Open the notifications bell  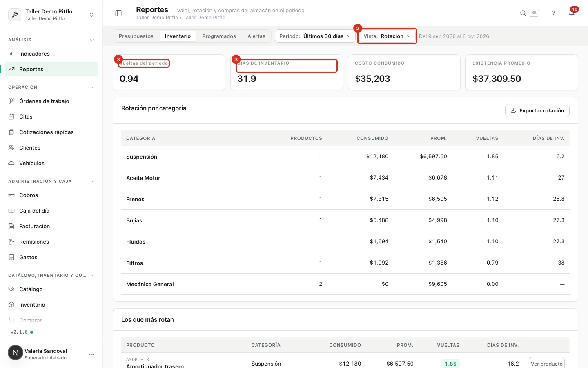[572, 13]
